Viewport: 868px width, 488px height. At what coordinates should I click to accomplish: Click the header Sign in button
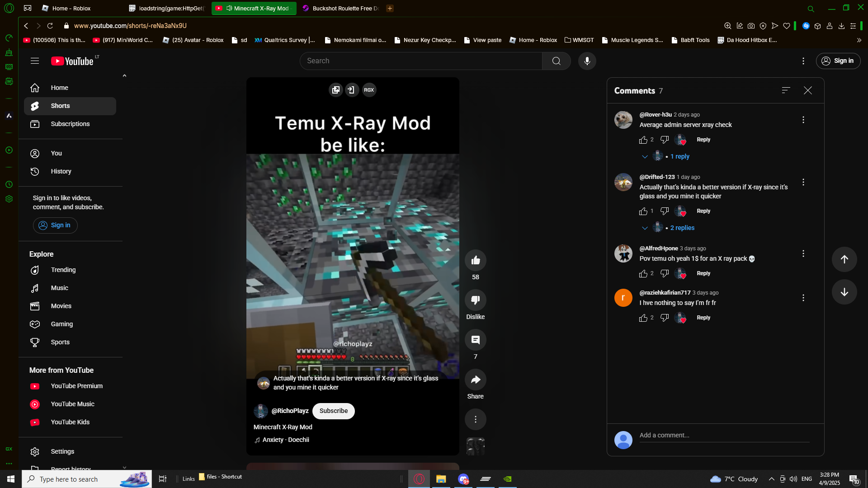click(x=838, y=61)
